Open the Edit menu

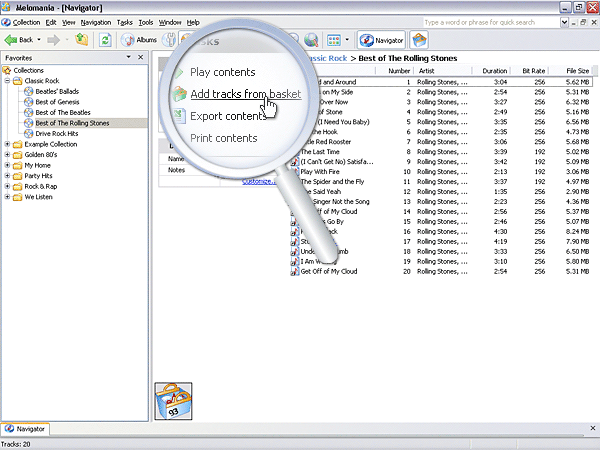[51, 23]
